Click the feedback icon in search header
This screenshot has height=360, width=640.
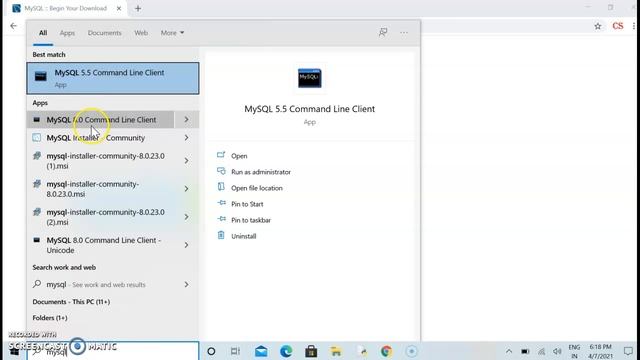[383, 32]
